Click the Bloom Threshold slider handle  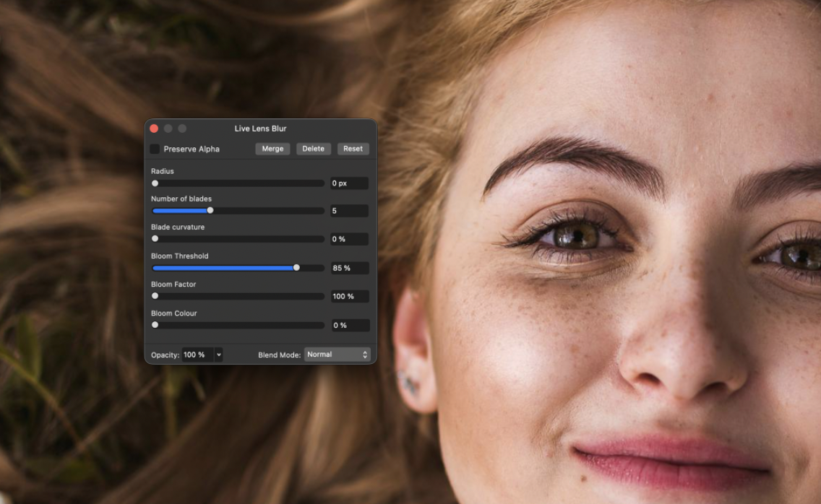[296, 268]
